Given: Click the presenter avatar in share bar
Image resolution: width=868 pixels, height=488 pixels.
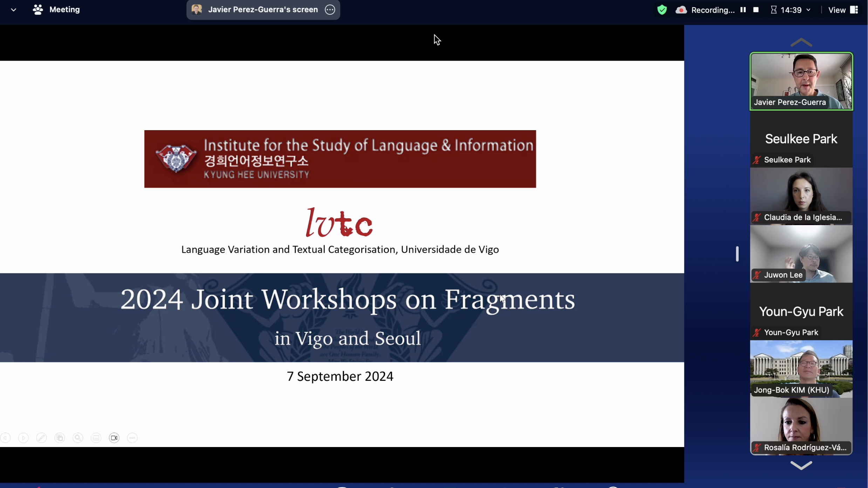Looking at the screenshot, I should coord(197,10).
